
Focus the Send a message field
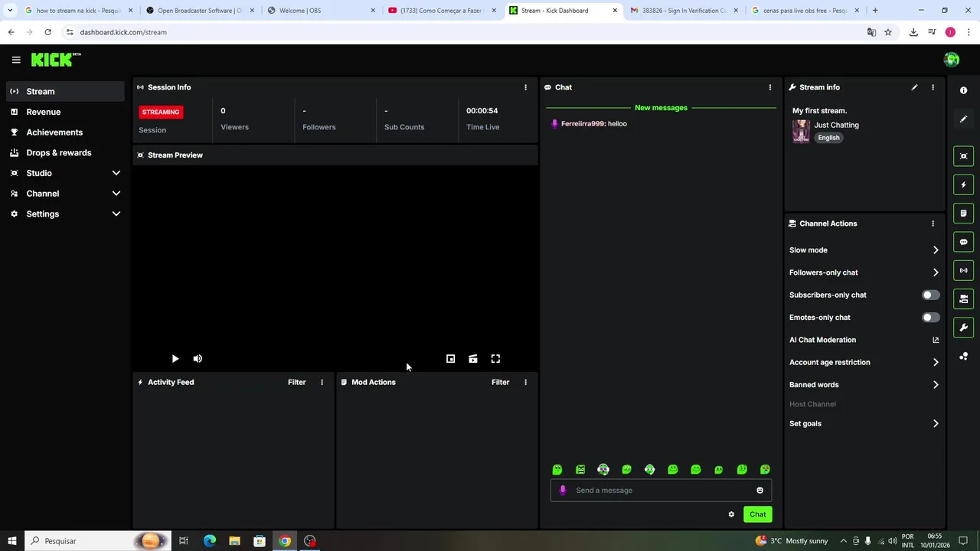point(661,491)
